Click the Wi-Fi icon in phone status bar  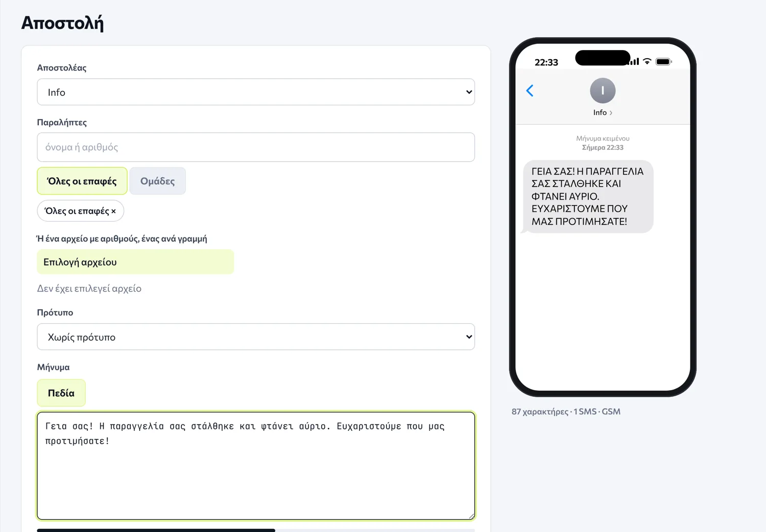pyautogui.click(x=647, y=61)
